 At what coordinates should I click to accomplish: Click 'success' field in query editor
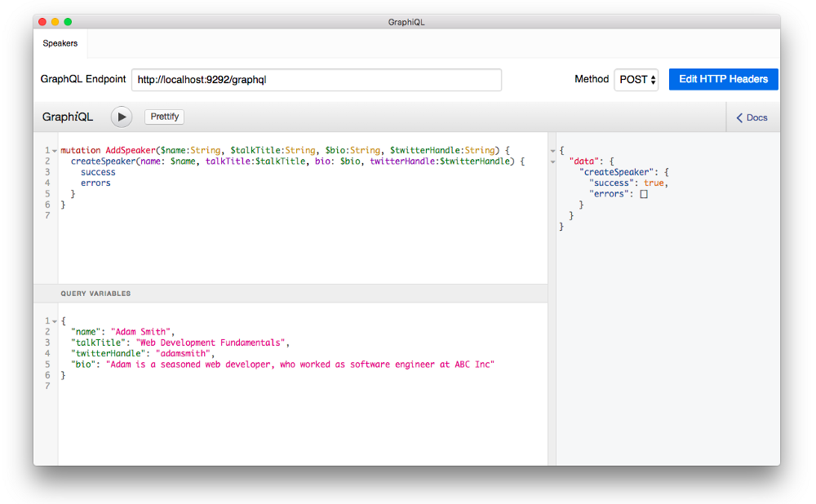tap(98, 172)
